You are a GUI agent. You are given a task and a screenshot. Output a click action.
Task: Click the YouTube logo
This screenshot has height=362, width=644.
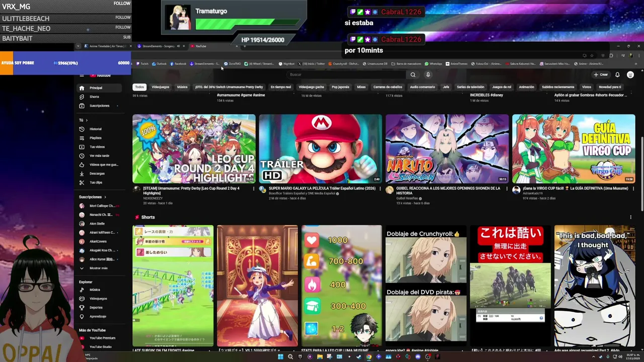tap(101, 75)
